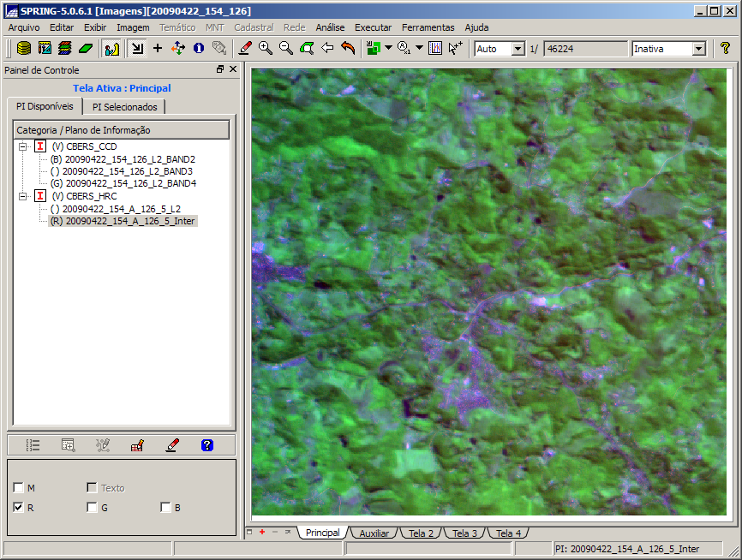
Task: Click the yellow question mark help icon
Action: [725, 49]
